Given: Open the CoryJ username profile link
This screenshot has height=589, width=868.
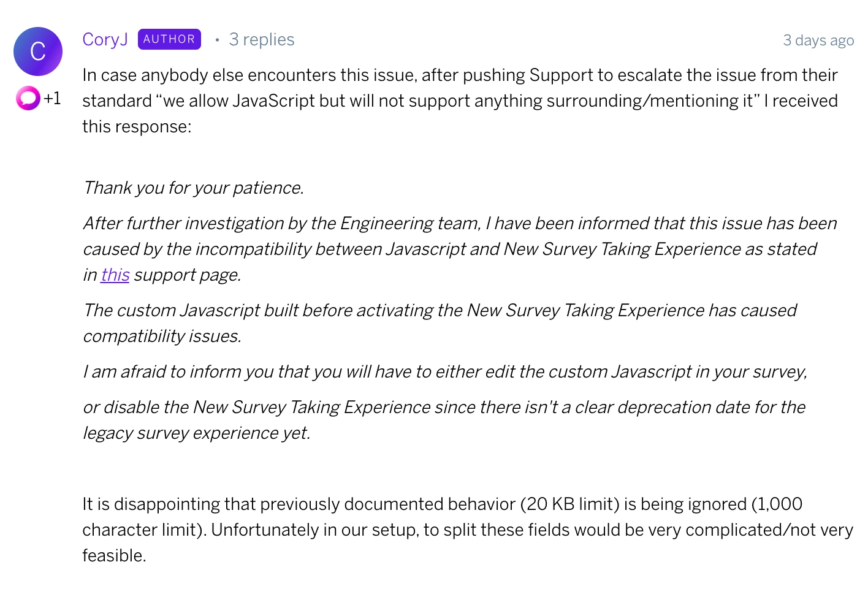Looking at the screenshot, I should coord(105,39).
